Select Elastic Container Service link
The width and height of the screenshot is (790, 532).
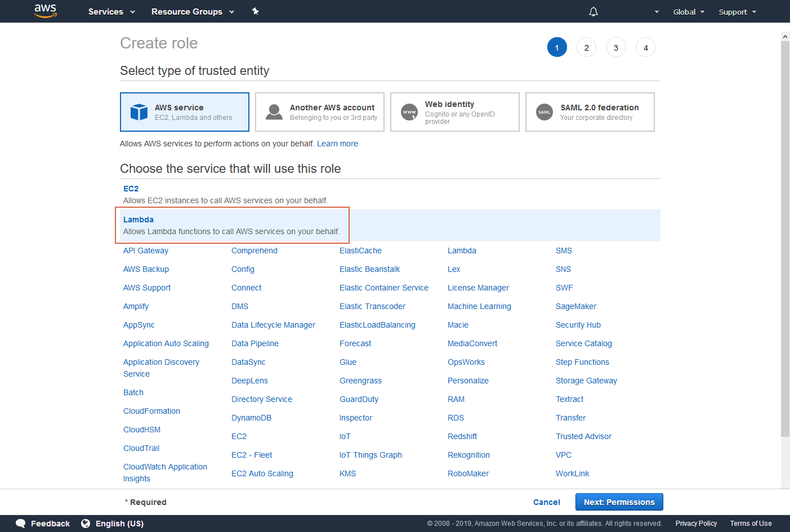point(384,288)
